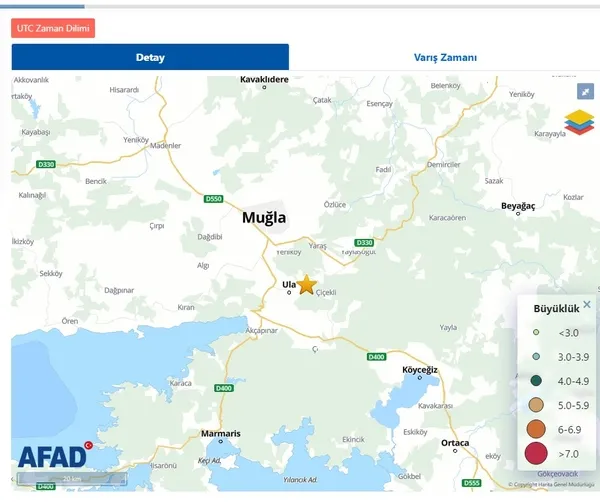The image size is (600, 502).
Task: Click the Çiçekli village label
Action: pos(326,292)
